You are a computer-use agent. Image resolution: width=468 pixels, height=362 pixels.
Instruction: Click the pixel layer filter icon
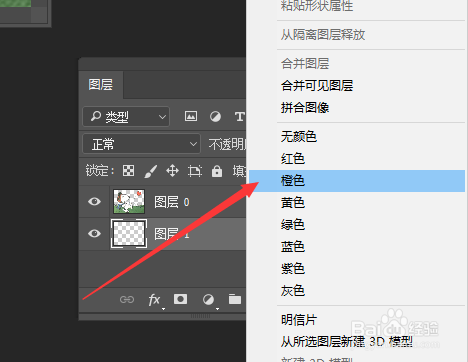(191, 116)
